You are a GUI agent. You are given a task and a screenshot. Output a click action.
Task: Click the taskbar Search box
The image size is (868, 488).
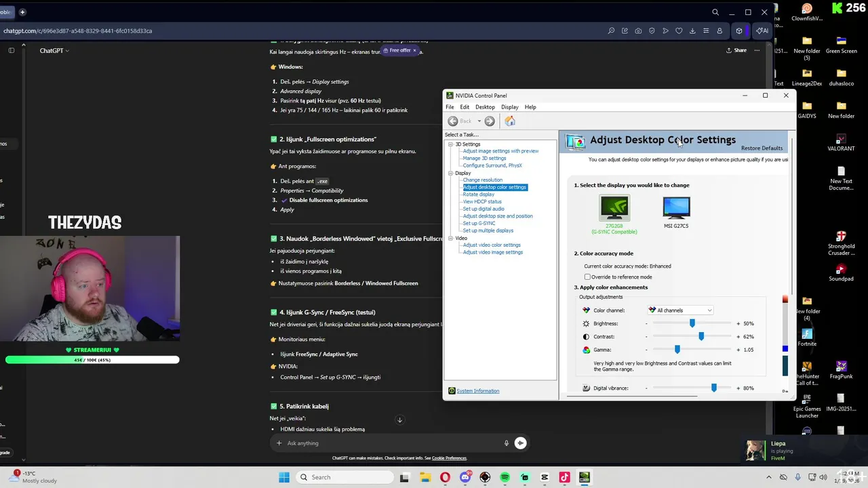pos(343,477)
